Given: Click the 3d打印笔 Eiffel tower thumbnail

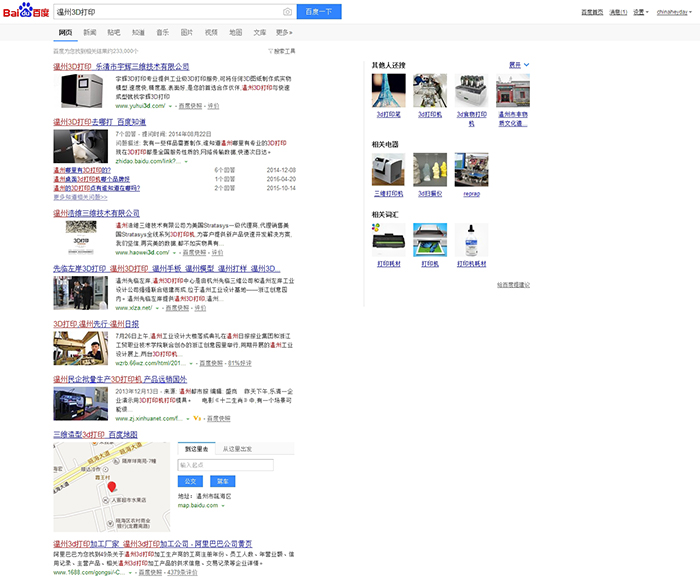Looking at the screenshot, I should [388, 91].
